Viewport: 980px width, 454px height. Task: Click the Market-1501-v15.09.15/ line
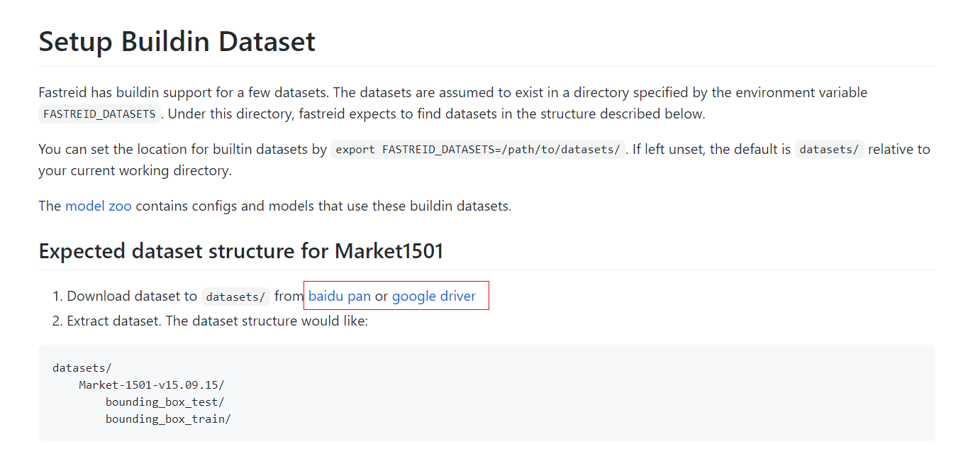click(x=152, y=384)
